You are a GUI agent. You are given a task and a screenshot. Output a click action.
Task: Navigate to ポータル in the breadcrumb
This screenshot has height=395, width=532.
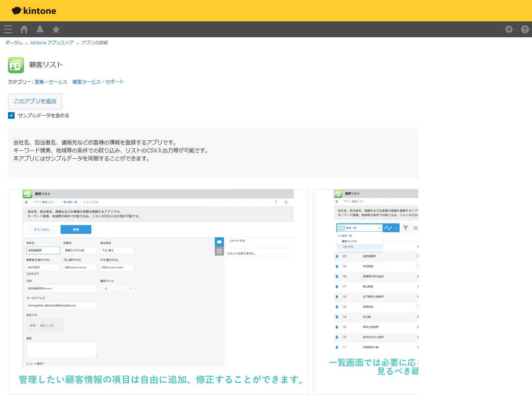click(14, 43)
